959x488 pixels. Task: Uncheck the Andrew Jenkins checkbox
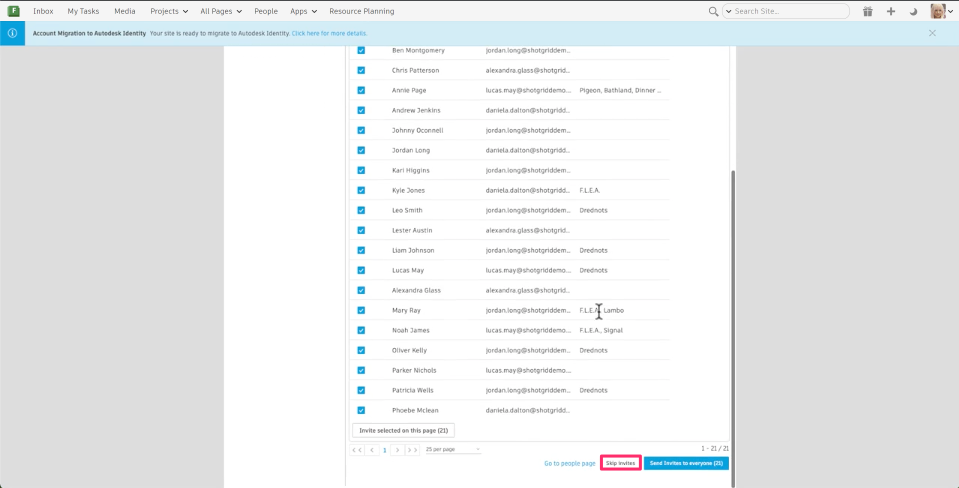361,110
